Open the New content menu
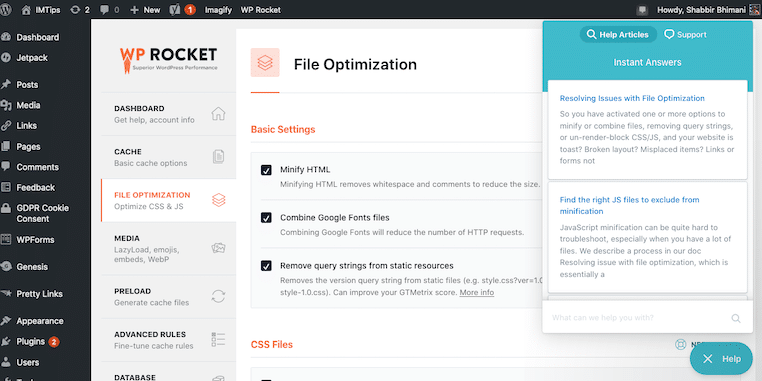Screen dimensions: 762x381 click(x=144, y=10)
